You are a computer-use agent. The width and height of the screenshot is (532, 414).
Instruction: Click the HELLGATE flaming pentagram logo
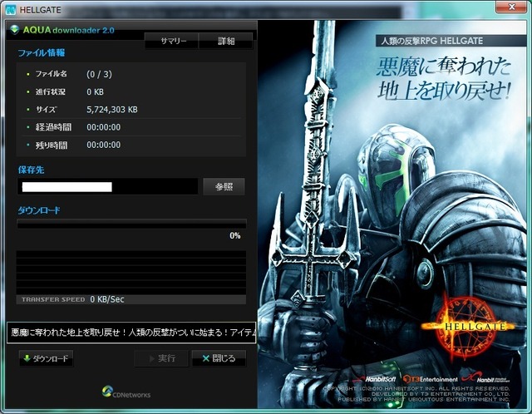point(468,326)
